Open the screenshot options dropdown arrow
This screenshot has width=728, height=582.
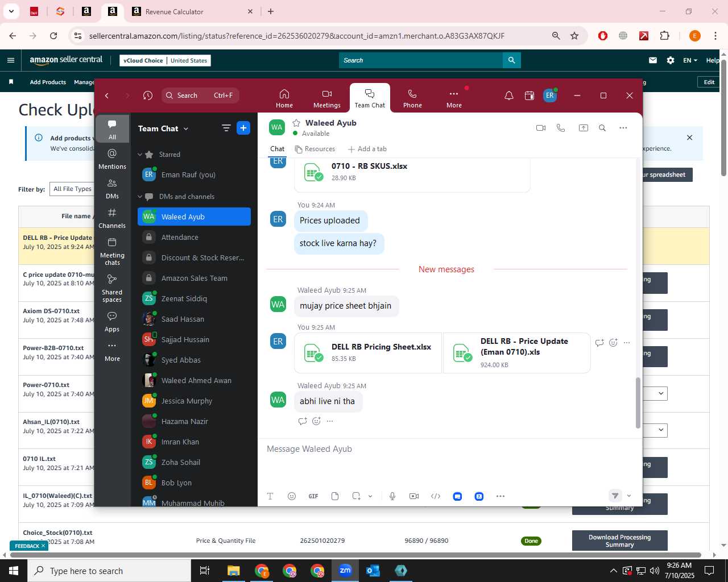point(370,496)
